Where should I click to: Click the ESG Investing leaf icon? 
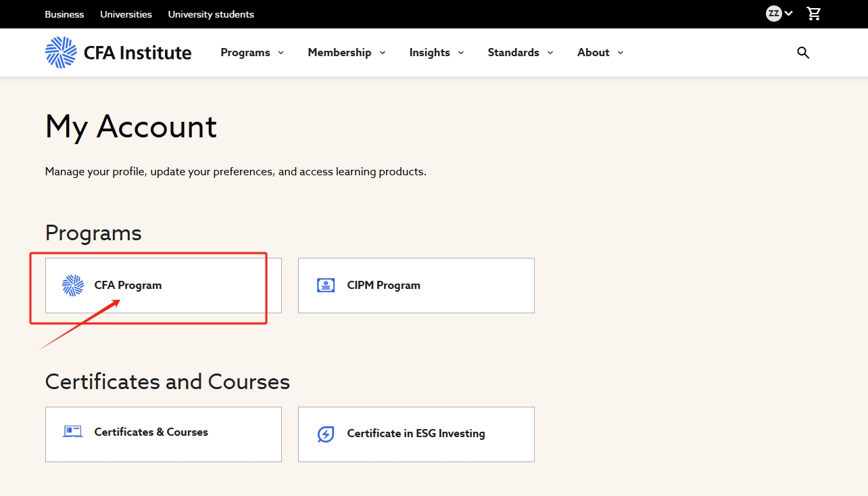[x=326, y=434]
